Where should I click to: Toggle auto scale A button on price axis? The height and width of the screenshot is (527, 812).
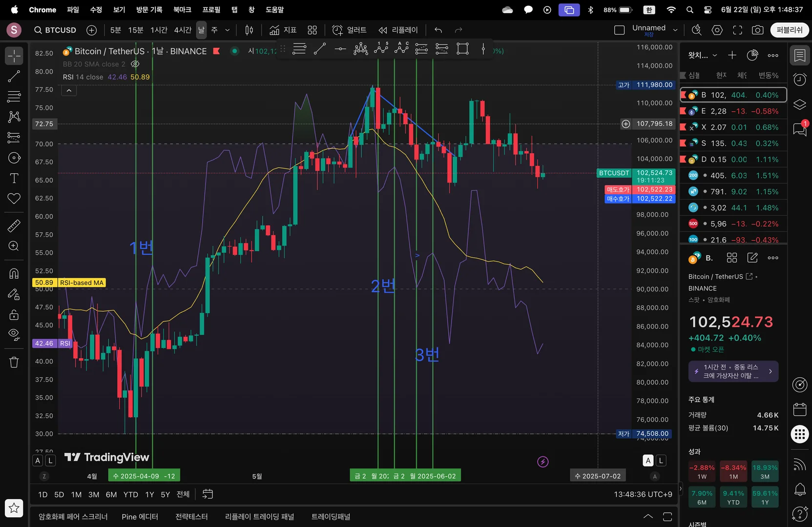pos(648,461)
